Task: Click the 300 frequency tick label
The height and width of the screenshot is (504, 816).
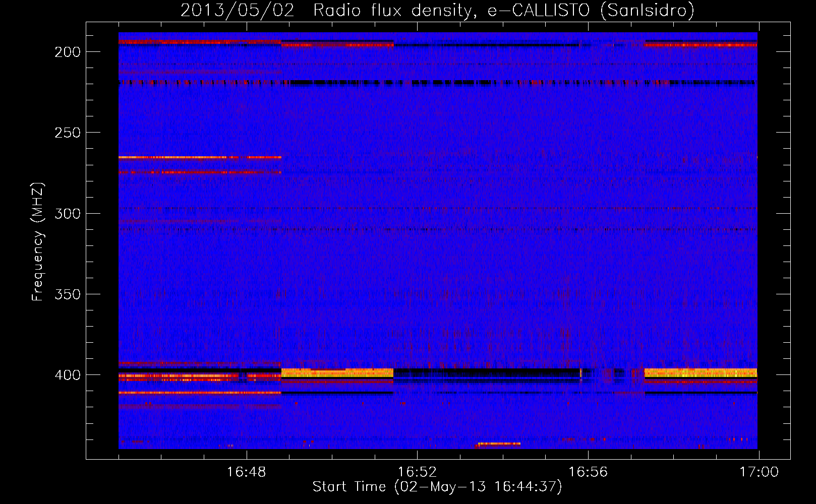Action: coord(68,213)
